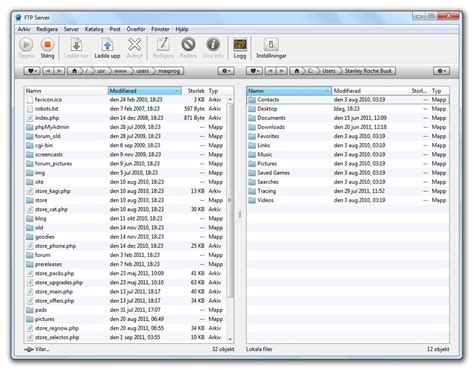This screenshot has height=373, width=474.
Task: Select the store_upgrades.php row
Action: (125, 282)
